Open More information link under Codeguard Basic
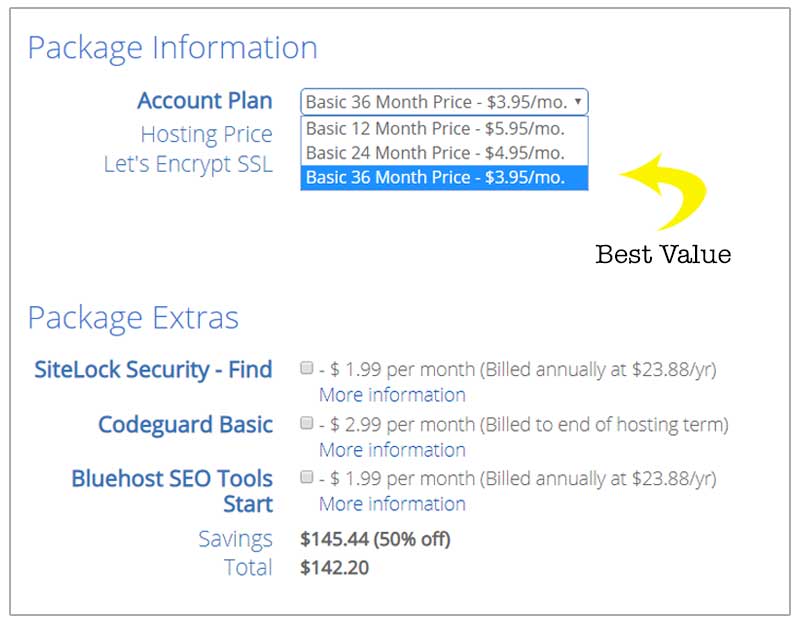This screenshot has height=623, width=800. 392,450
